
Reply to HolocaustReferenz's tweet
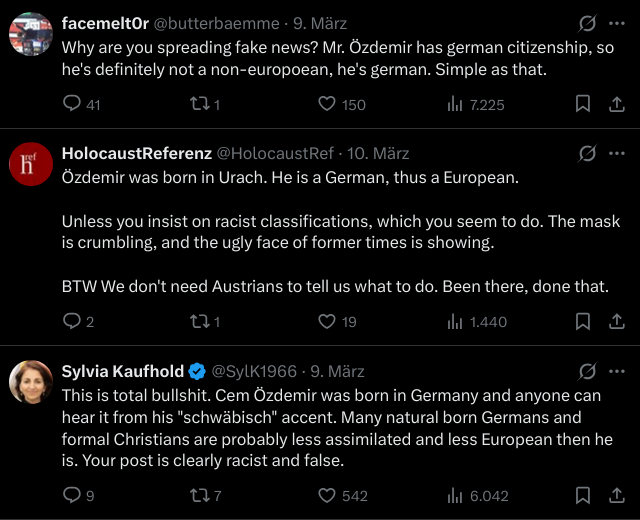click(72, 322)
